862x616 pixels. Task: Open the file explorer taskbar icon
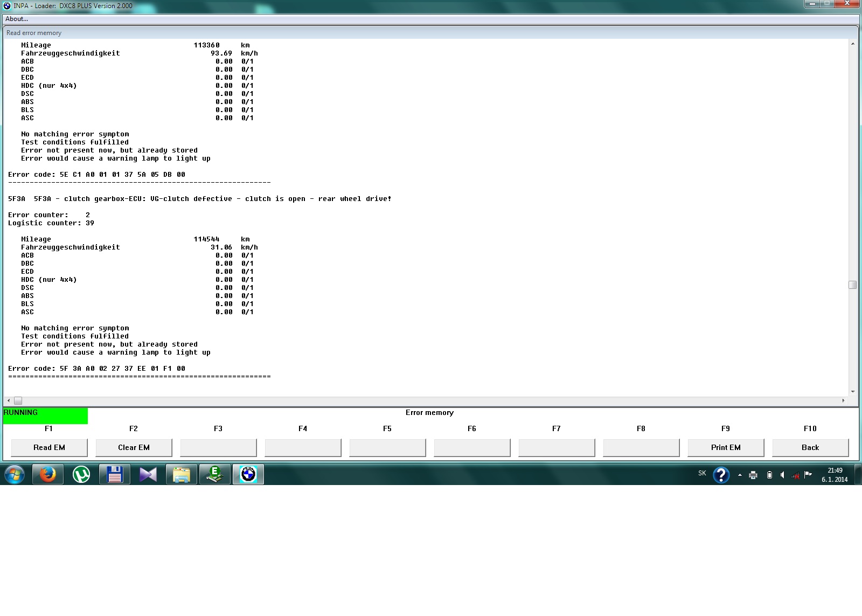coord(182,474)
